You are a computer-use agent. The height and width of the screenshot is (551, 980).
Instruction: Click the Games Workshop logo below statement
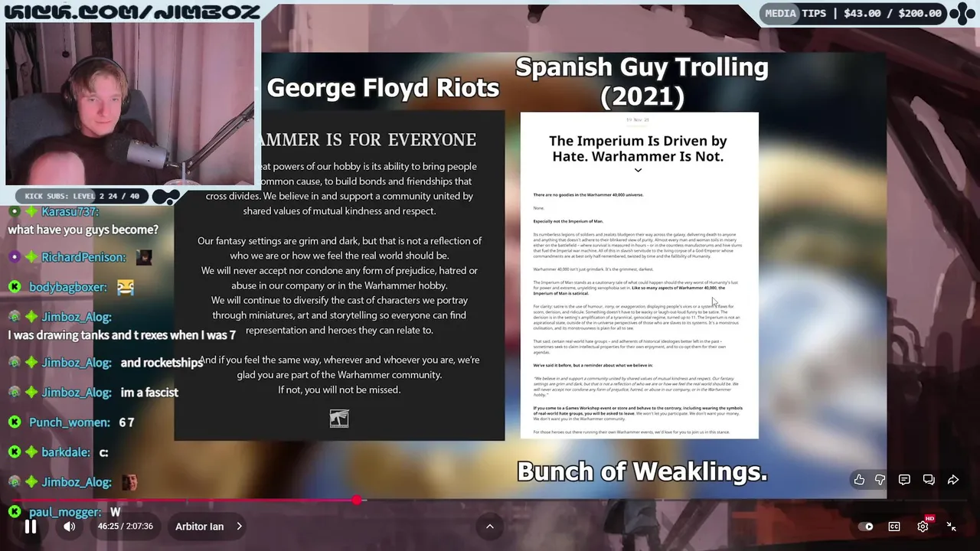339,418
